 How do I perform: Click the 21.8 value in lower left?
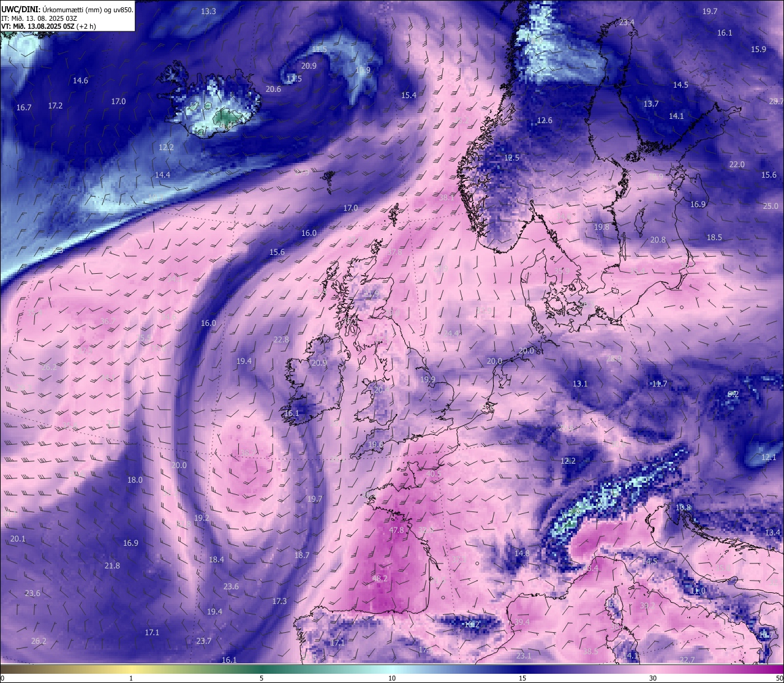112,566
